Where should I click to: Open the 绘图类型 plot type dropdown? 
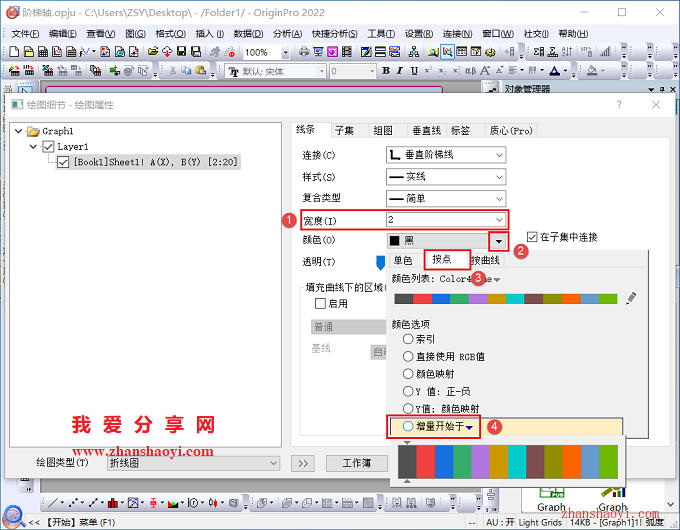(x=193, y=463)
